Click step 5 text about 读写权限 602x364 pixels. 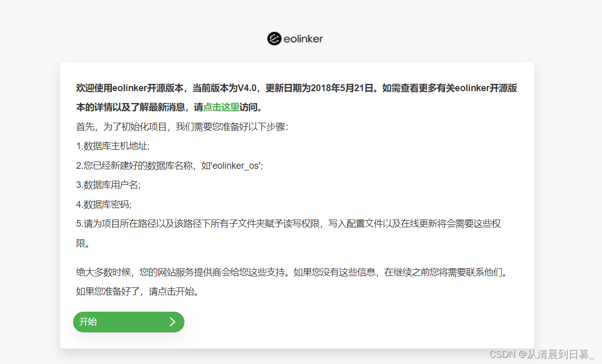tap(289, 233)
